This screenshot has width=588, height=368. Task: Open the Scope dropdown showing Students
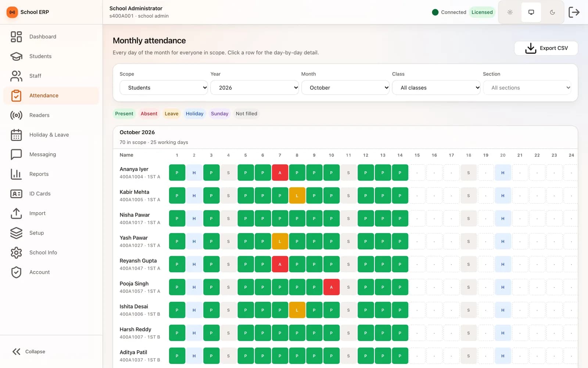[164, 88]
